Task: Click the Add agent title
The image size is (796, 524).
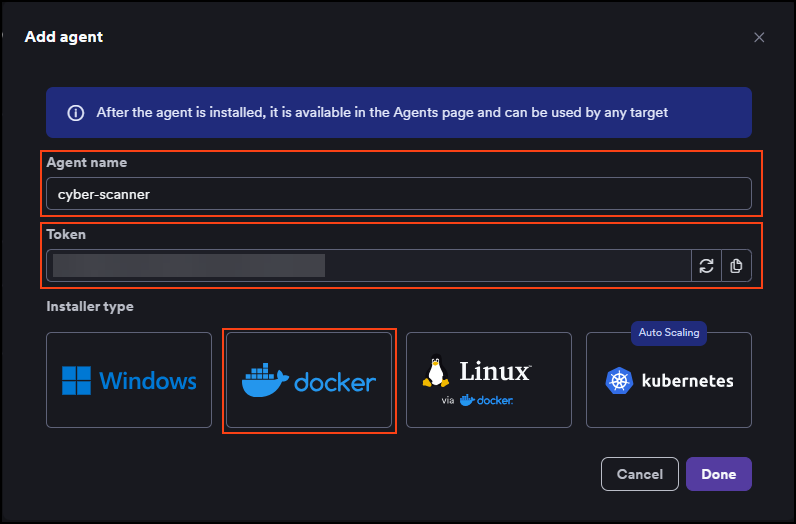Action: pos(64,37)
